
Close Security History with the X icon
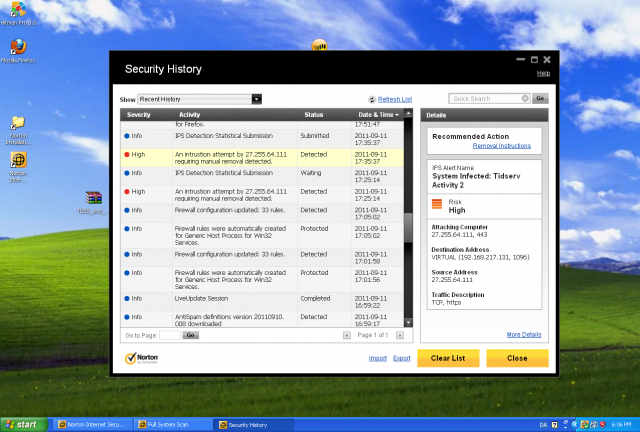pos(547,60)
